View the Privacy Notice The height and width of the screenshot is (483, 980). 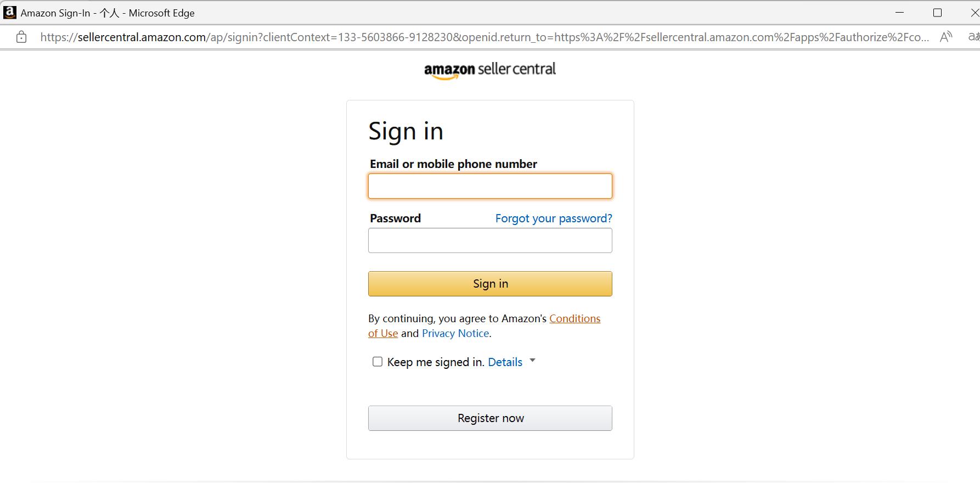click(x=455, y=333)
